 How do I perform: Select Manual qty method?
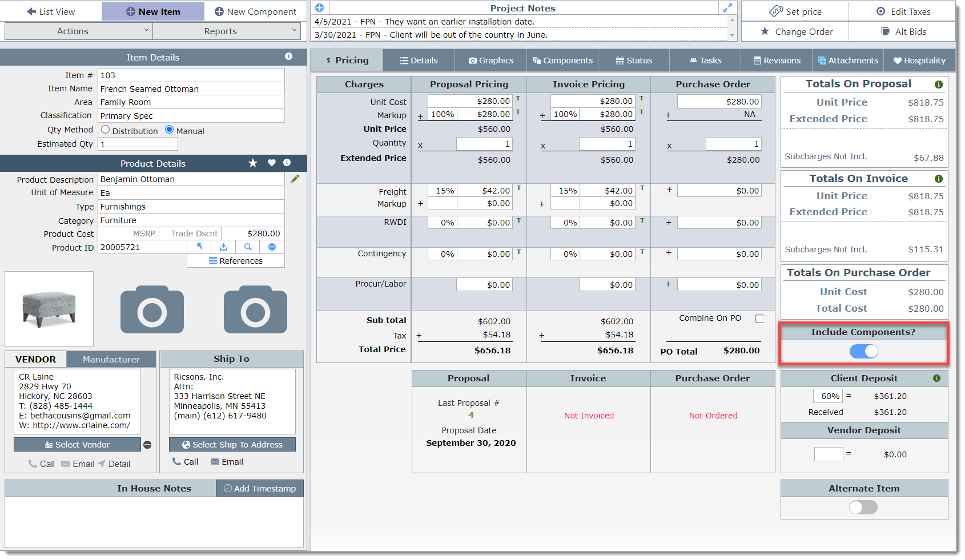(169, 130)
